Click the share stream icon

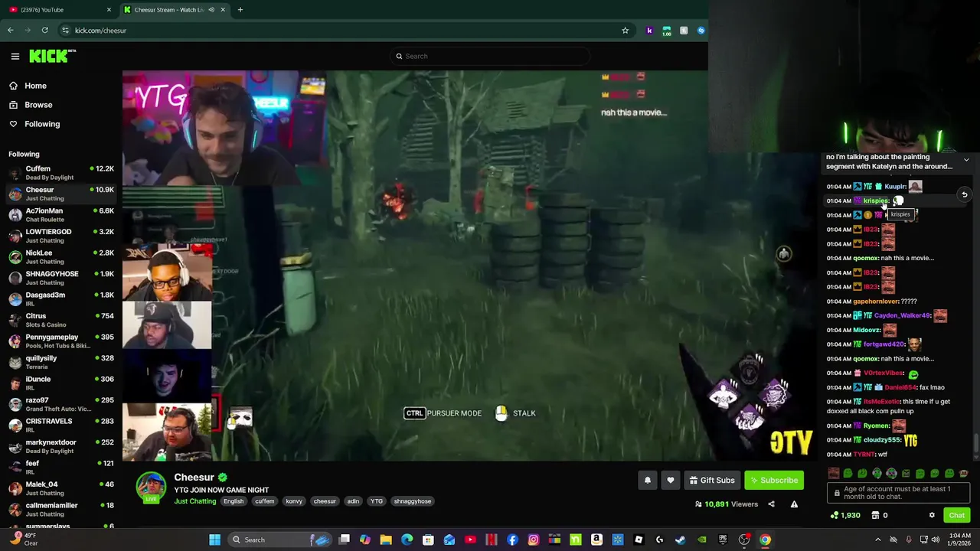[771, 504]
